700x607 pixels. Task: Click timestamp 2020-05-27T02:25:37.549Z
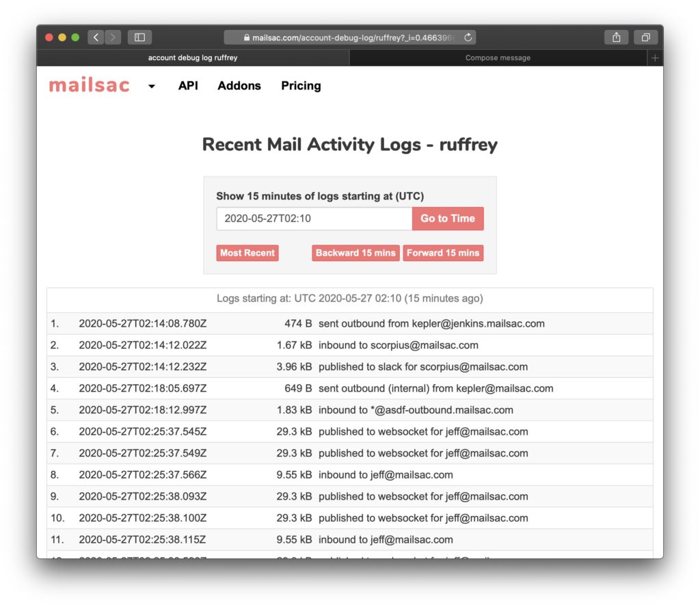point(143,453)
